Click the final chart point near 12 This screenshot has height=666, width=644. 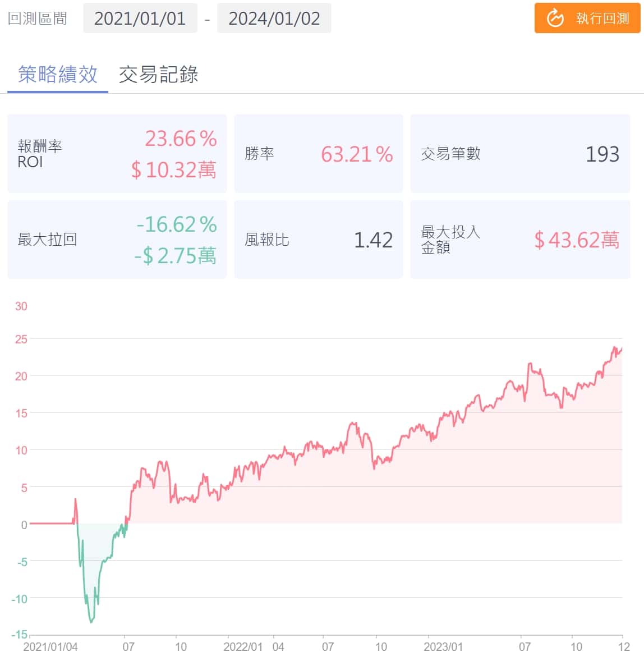tap(622, 348)
